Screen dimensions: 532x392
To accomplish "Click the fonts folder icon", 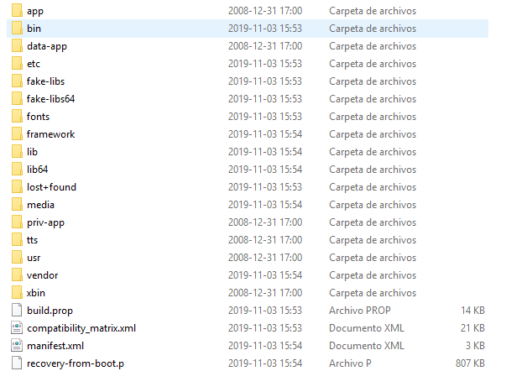I will (x=17, y=117).
